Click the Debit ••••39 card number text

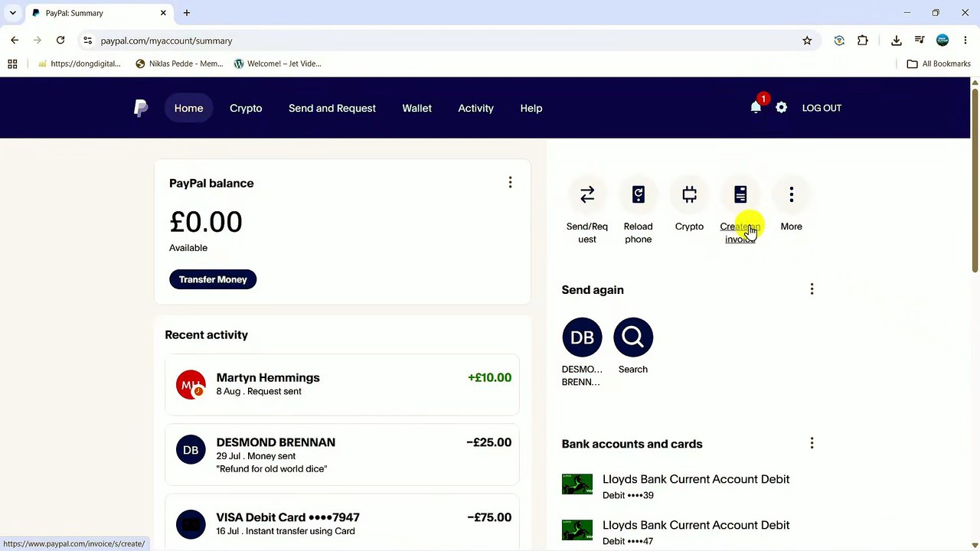tap(628, 495)
